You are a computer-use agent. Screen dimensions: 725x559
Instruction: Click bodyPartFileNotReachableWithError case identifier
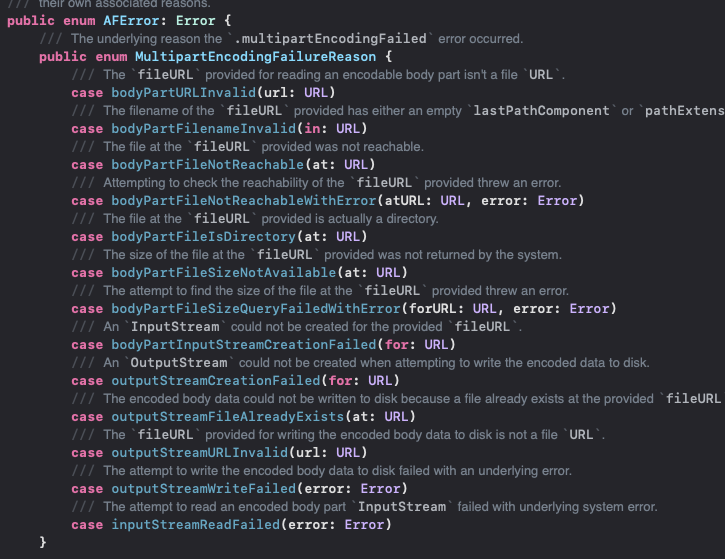click(244, 201)
